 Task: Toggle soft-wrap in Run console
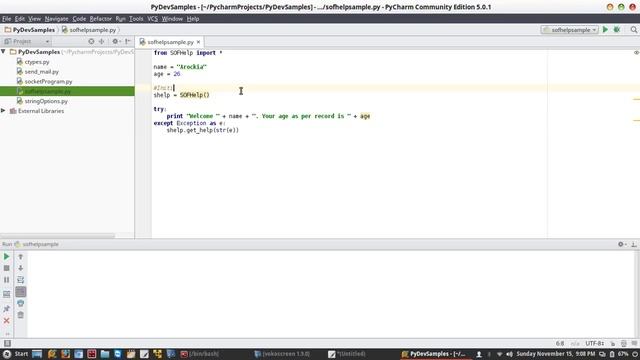pos(20,280)
